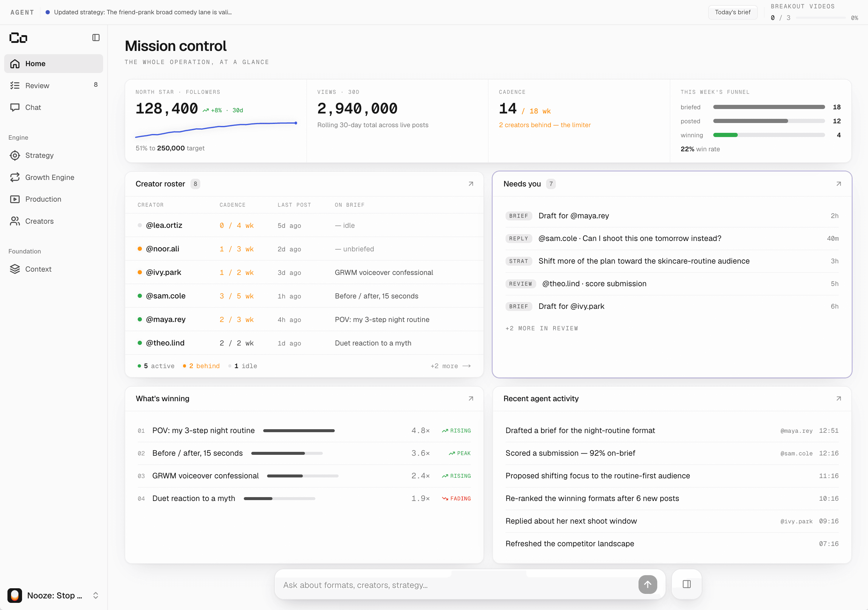
Task: Click the '2 creators behind — the limiter' text
Action: 544,125
